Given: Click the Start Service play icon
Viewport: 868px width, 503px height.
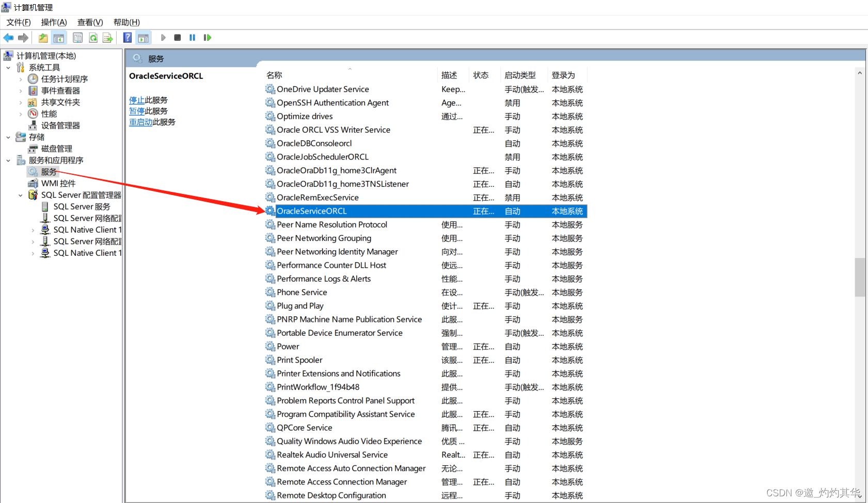Looking at the screenshot, I should click(163, 38).
